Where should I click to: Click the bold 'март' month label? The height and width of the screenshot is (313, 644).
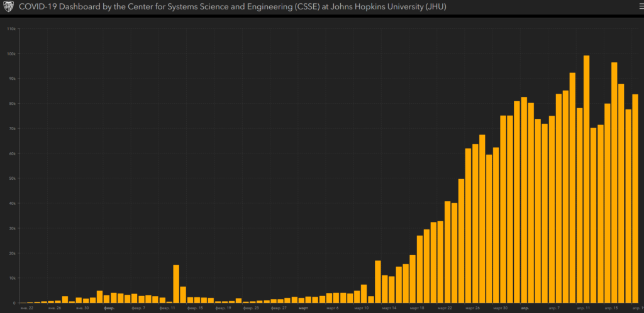click(x=304, y=308)
